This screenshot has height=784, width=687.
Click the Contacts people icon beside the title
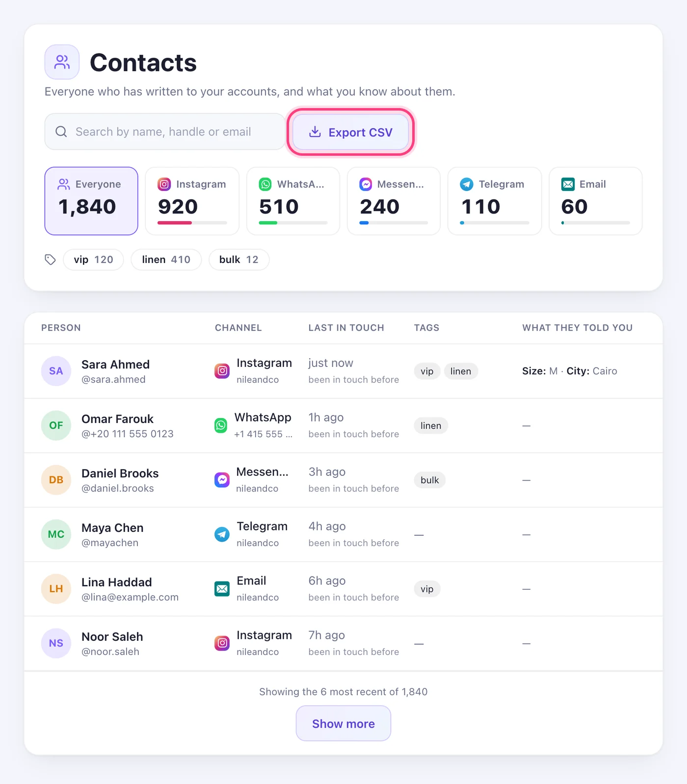coord(62,62)
